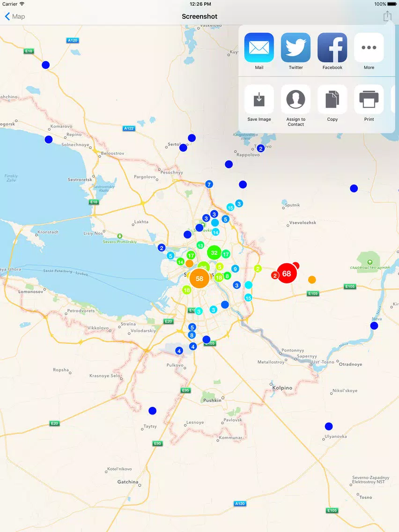Tap the small red 2 marker
This screenshot has width=399, height=532.
coord(275,275)
